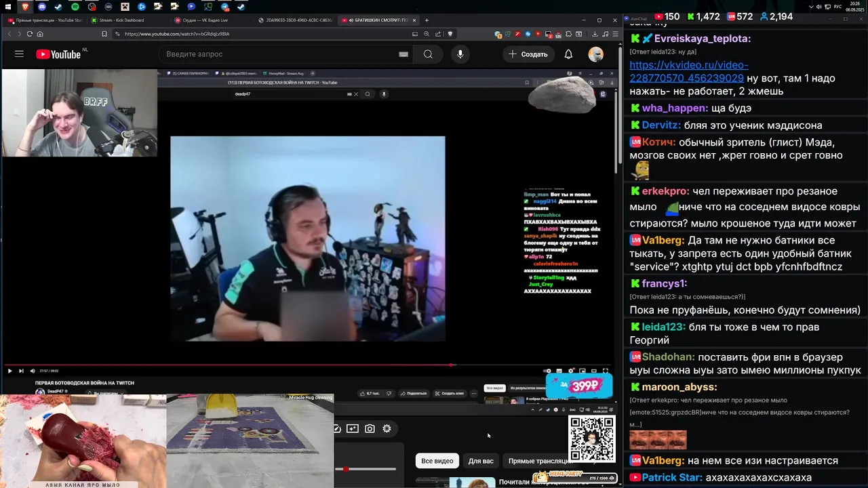Open the on-screen keyboard icon in search
The image size is (868, 488).
tap(403, 54)
